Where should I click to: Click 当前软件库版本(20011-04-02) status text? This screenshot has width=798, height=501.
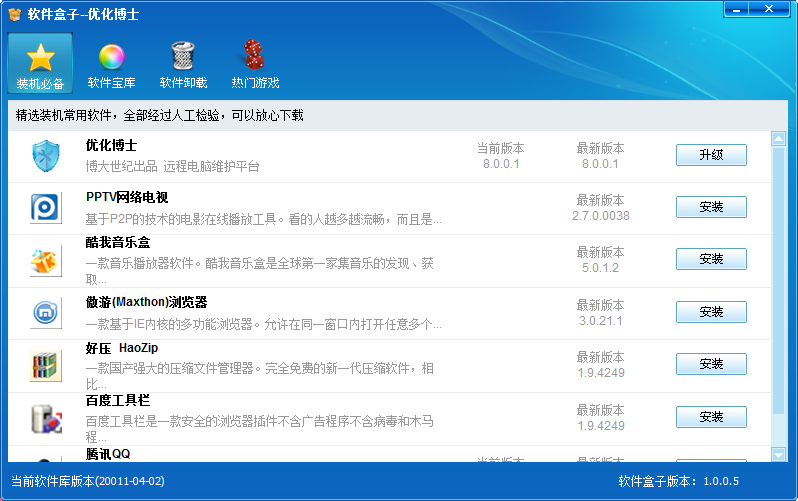pyautogui.click(x=88, y=481)
